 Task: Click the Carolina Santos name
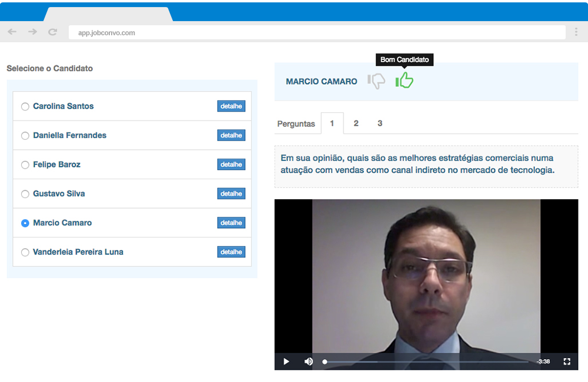click(x=64, y=106)
